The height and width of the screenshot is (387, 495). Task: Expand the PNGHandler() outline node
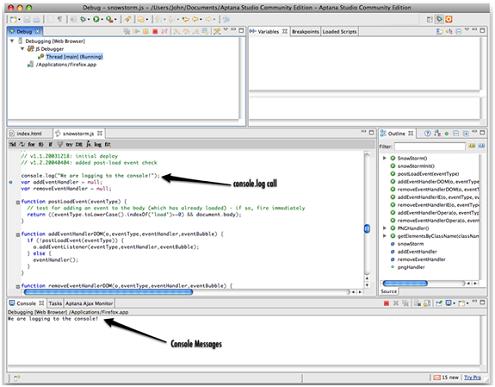coord(384,228)
